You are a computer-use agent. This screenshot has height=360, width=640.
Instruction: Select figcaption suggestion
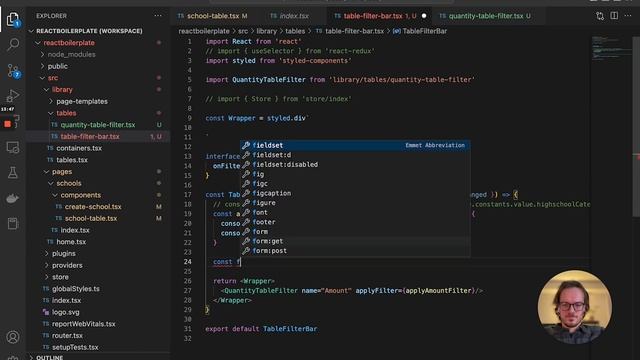(x=354, y=193)
